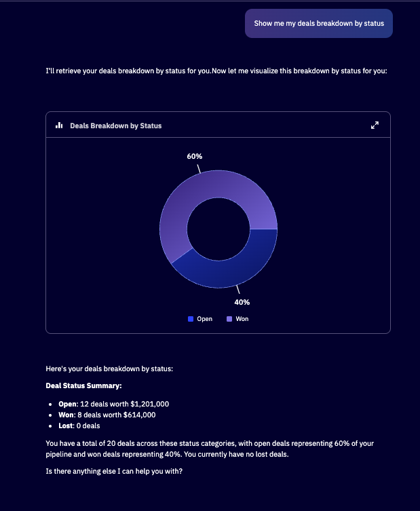The width and height of the screenshot is (420, 511).
Task: Click the blue Open legend color square
Action: click(x=191, y=319)
